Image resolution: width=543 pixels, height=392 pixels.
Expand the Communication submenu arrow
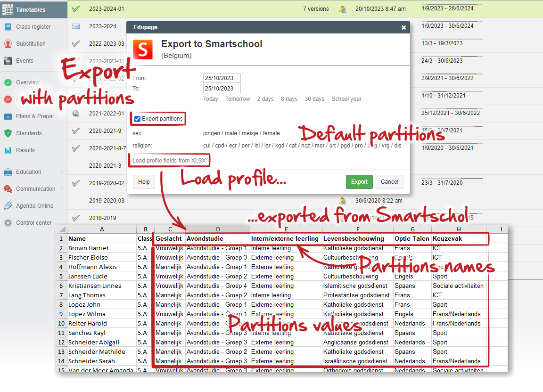(62, 189)
